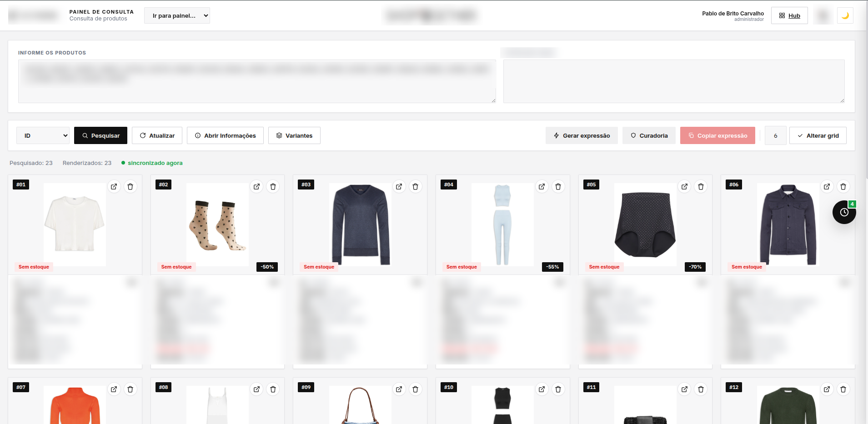Screen dimensions: 868x424
Task: Remove product #02 with trash icon
Action: pyautogui.click(x=273, y=186)
